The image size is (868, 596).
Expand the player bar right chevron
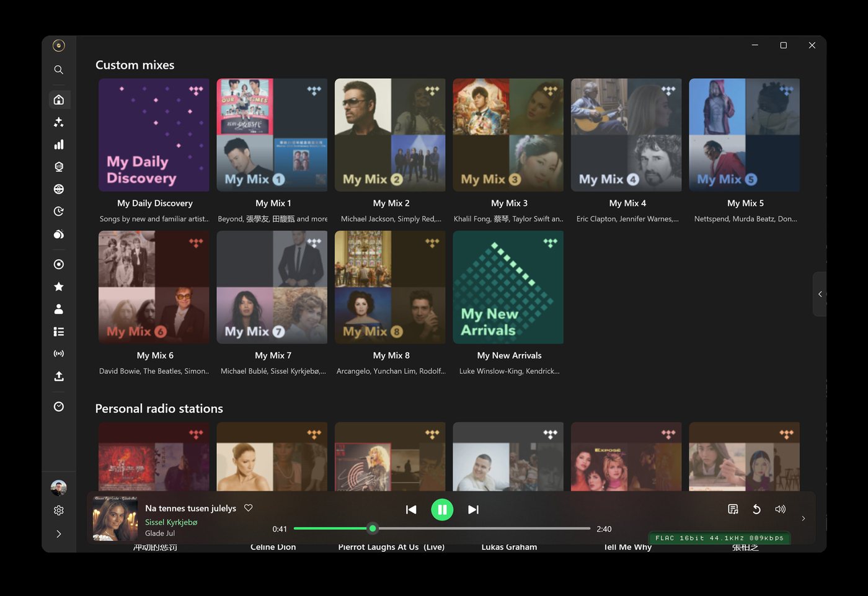pos(804,518)
